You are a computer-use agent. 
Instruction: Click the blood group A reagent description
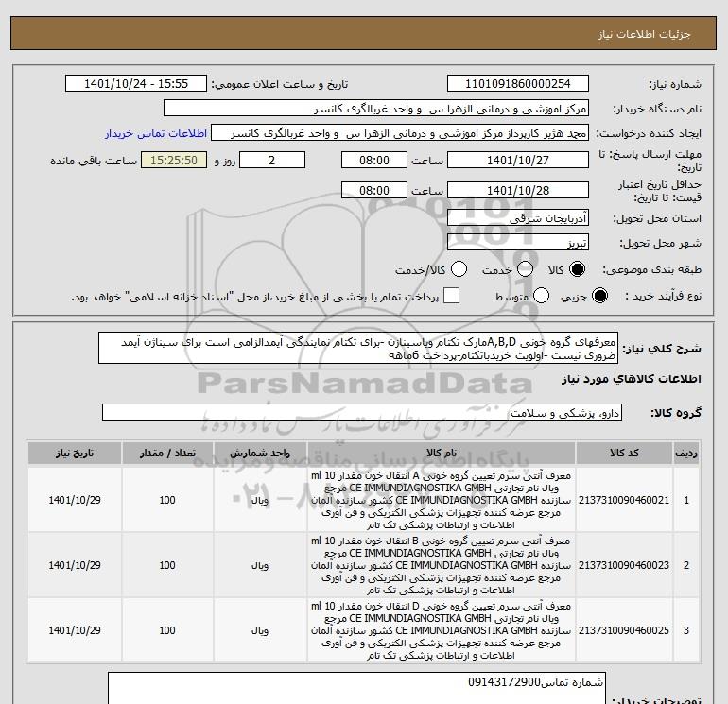pyautogui.click(x=442, y=500)
